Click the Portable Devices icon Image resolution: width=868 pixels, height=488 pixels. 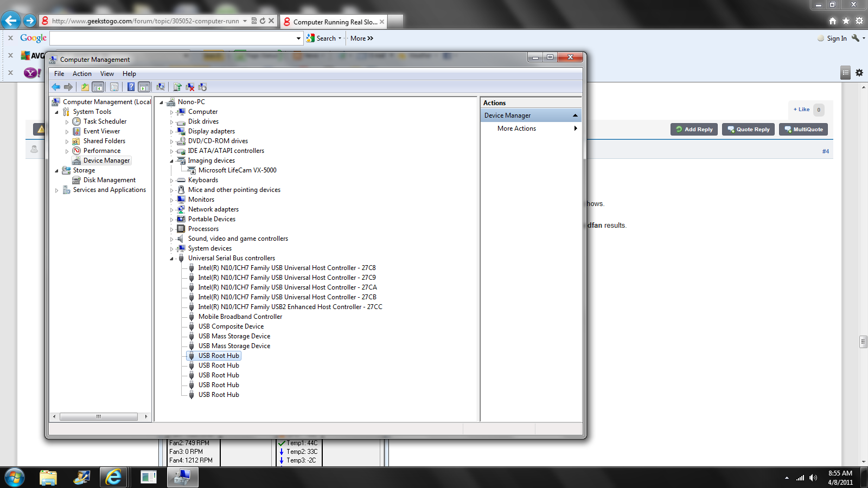point(181,219)
